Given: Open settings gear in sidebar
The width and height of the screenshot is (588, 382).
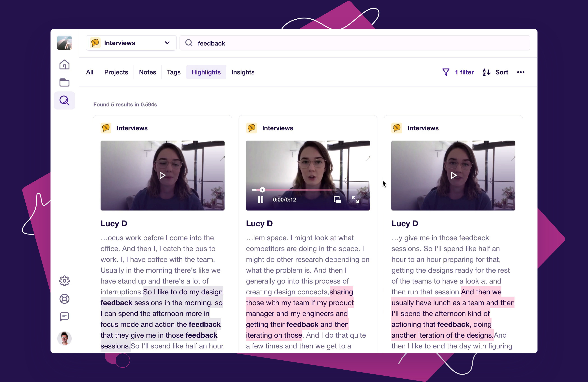Looking at the screenshot, I should (x=64, y=281).
